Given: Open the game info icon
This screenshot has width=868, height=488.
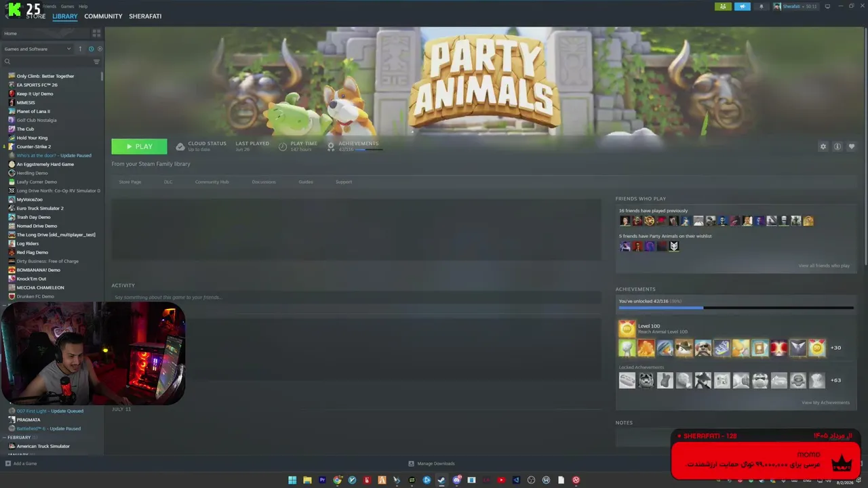Looking at the screenshot, I should (837, 146).
